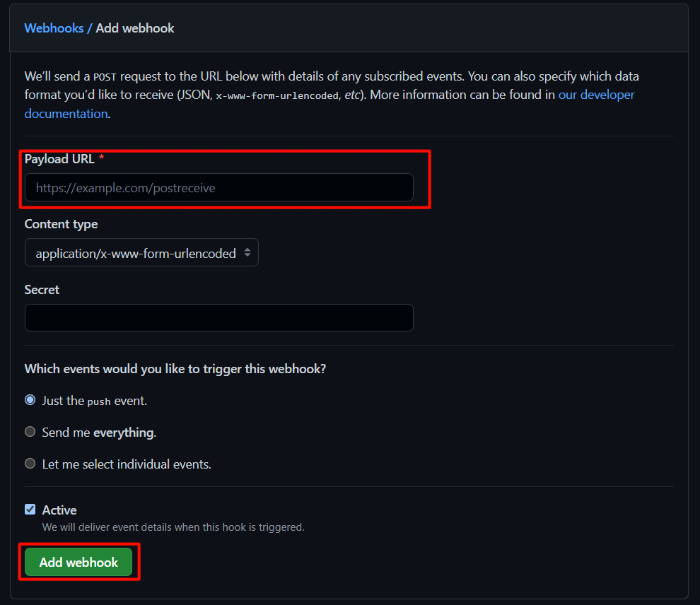Select 'Let me select individual events' radio
This screenshot has width=700, height=605.
tap(30, 464)
